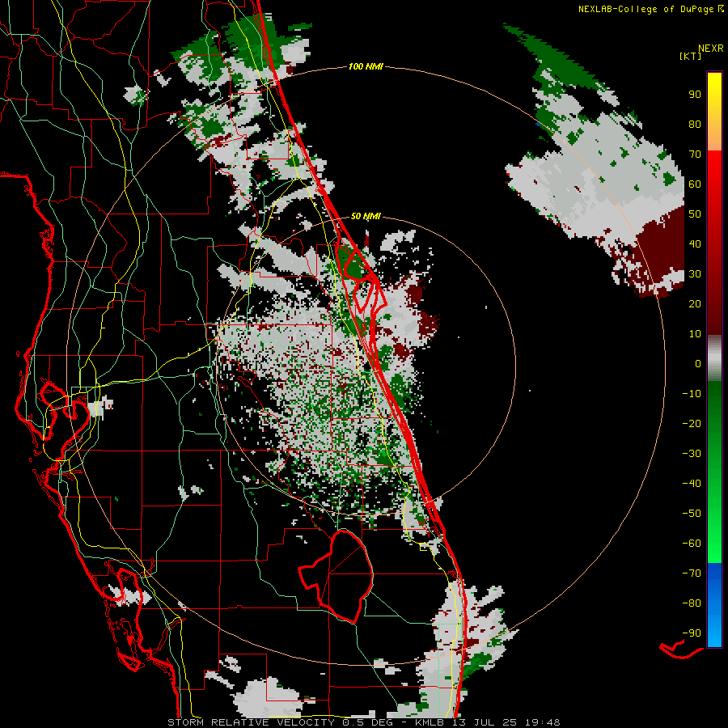Click the 40 value on velocity scale
The width and height of the screenshot is (728, 728).
tap(695, 244)
